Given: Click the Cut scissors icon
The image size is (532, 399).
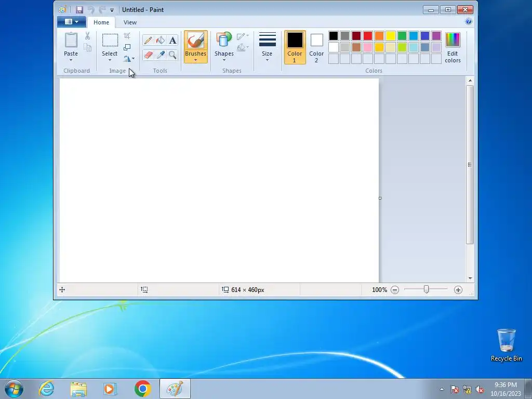Looking at the screenshot, I should [x=87, y=36].
